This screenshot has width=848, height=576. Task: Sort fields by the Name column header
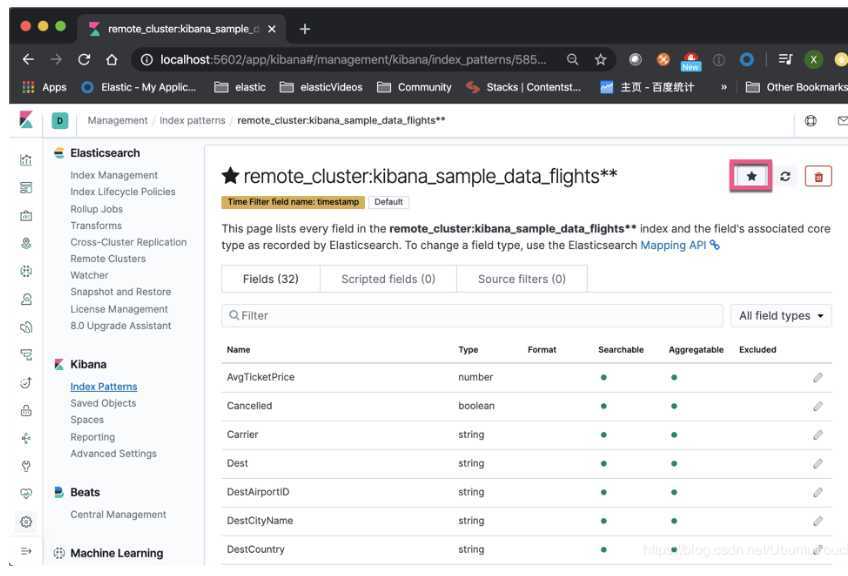click(238, 350)
